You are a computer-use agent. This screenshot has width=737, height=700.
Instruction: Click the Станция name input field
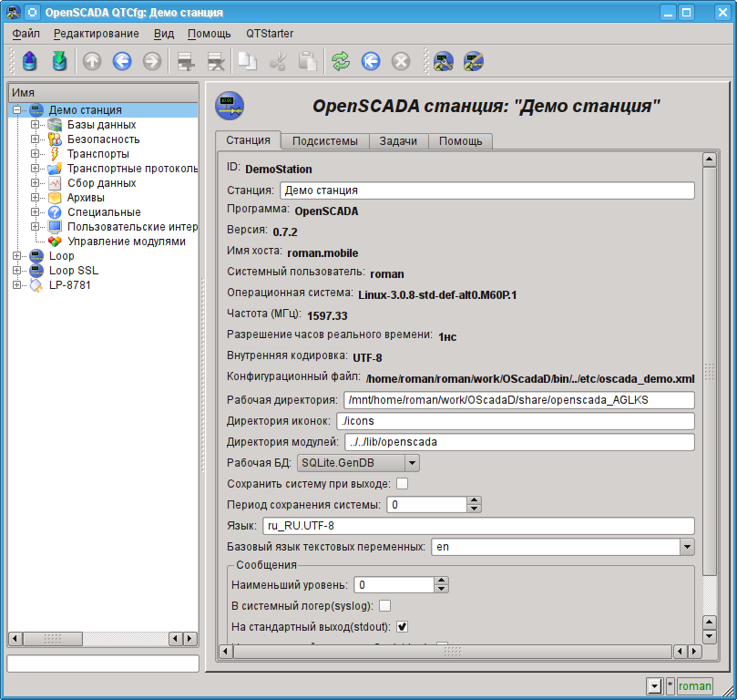tap(486, 190)
